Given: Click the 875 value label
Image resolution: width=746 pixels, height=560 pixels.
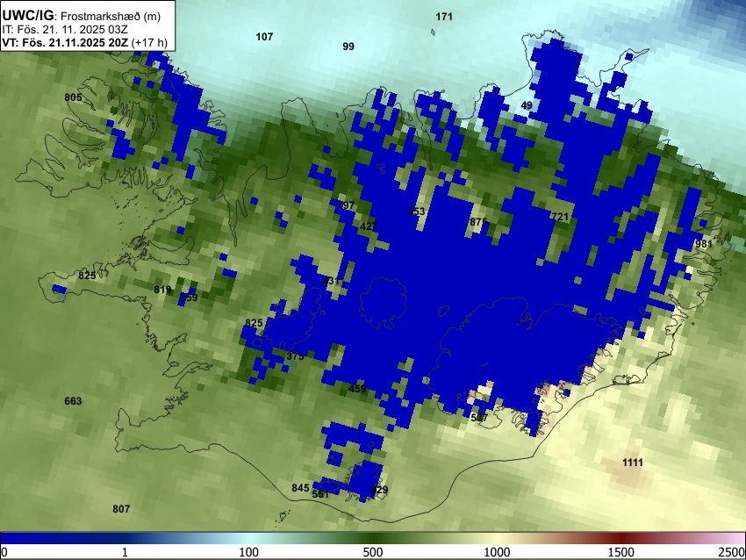Looking at the screenshot, I should point(478,222).
